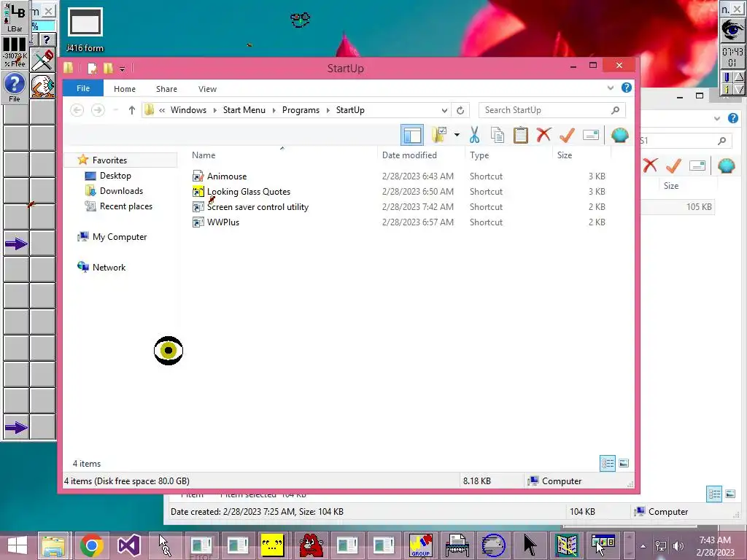Click the Copy icon in StartUp toolbar
Image resolution: width=747 pixels, height=560 pixels.
coord(498,135)
